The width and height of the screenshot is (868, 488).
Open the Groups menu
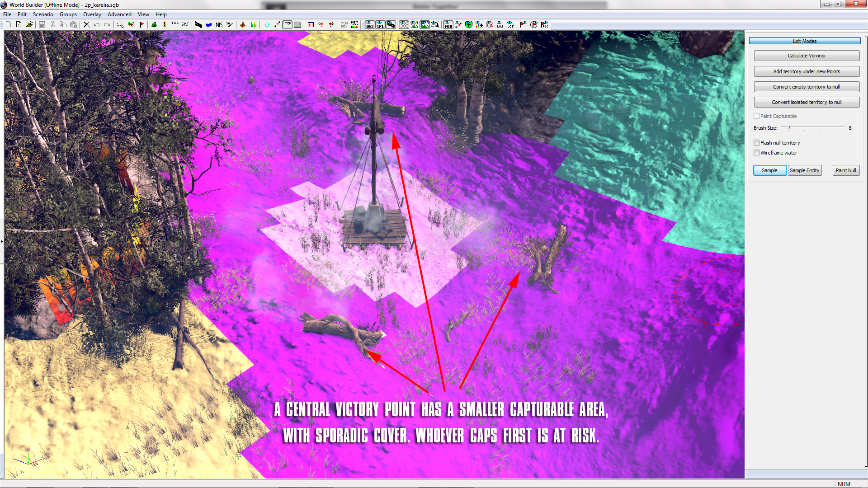[68, 14]
